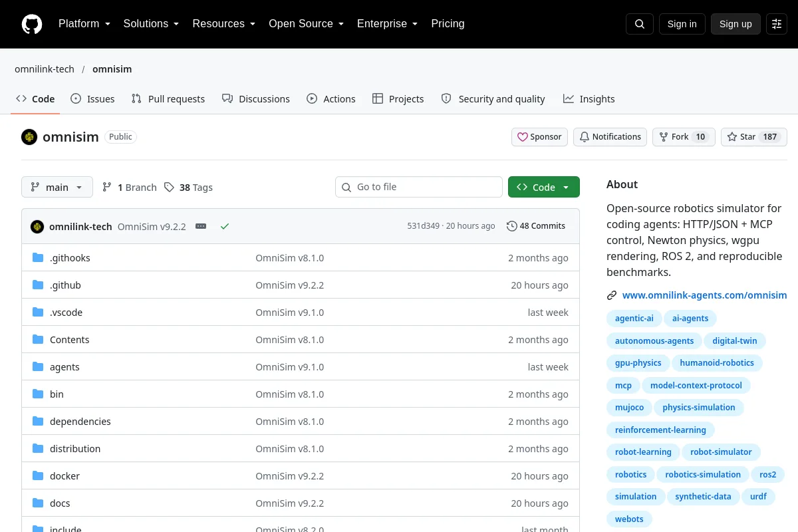The image size is (798, 532).
Task: Click the omnisim repository avatar icon
Action: pyautogui.click(x=29, y=137)
